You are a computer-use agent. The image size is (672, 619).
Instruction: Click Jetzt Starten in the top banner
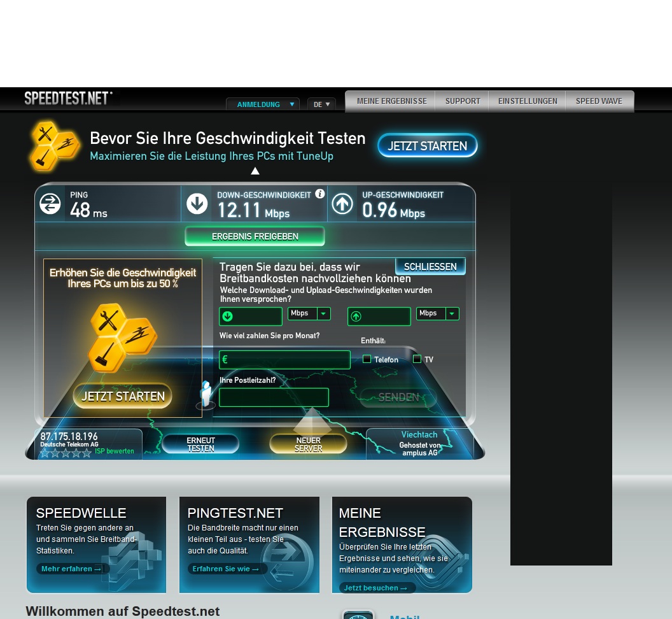tap(427, 146)
